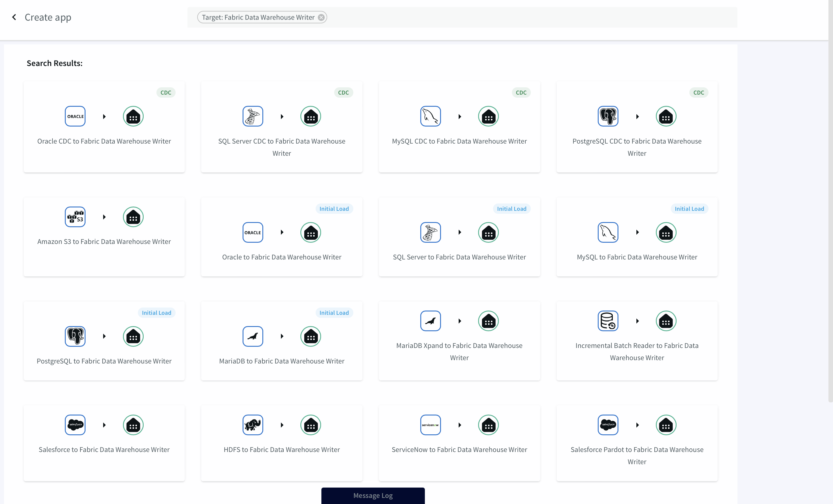833x504 pixels.
Task: Select the Amazon S3 source icon
Action: click(75, 217)
